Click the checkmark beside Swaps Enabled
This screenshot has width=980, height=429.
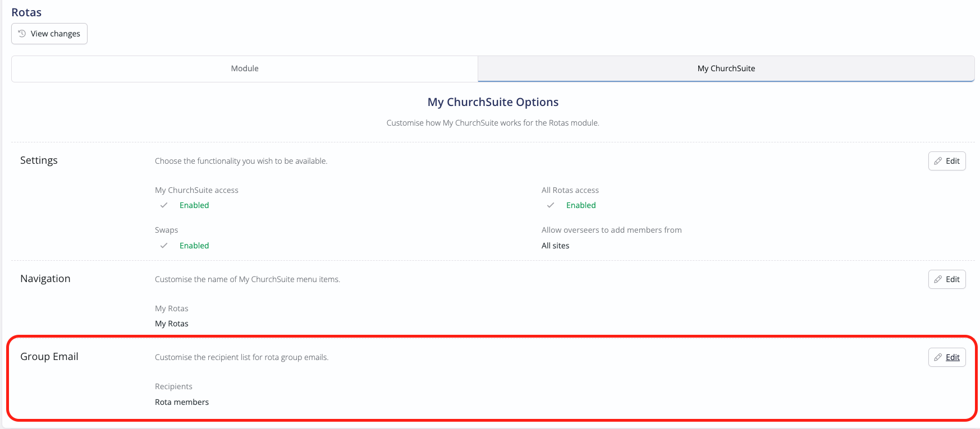point(164,246)
